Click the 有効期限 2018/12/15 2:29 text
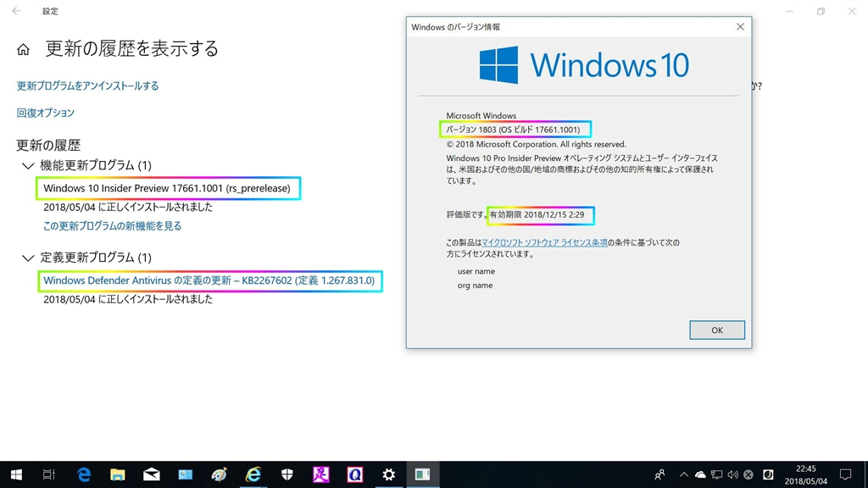The width and height of the screenshot is (868, 488). [x=537, y=214]
